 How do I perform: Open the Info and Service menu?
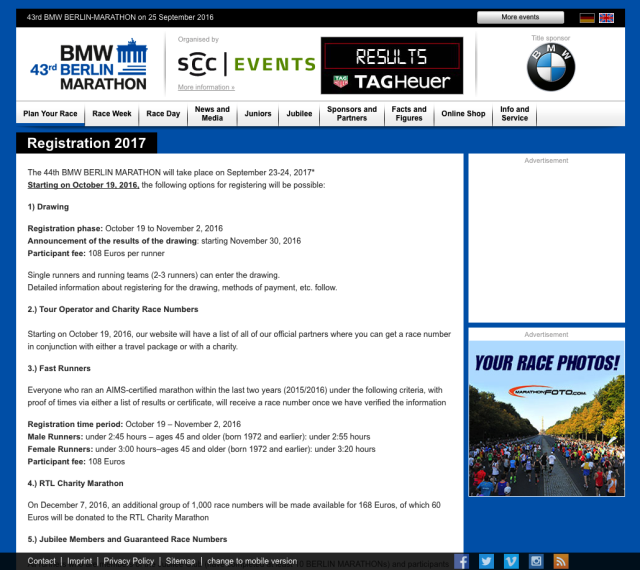pos(514,114)
